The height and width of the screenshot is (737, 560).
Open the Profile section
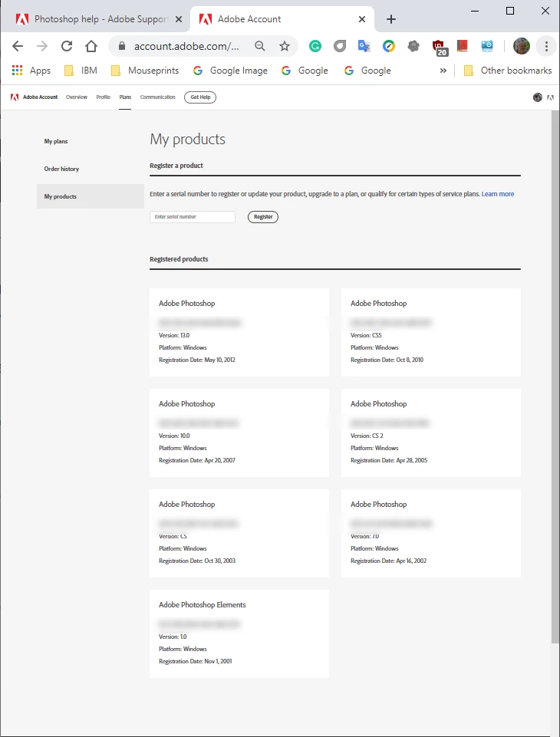(x=103, y=97)
